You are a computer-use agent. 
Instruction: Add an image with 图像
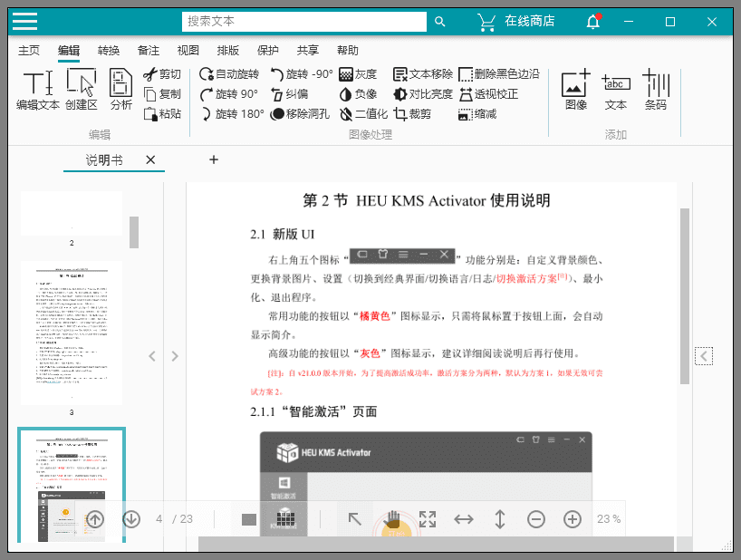[576, 90]
